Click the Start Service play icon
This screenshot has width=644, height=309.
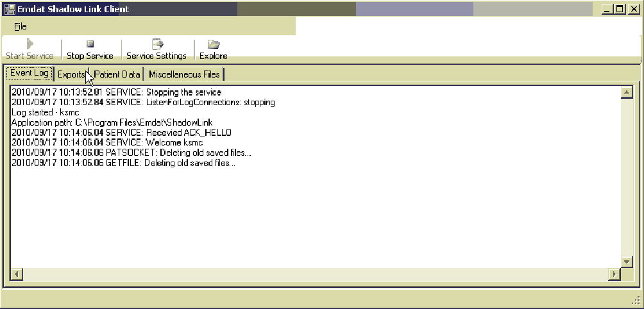pos(30,44)
